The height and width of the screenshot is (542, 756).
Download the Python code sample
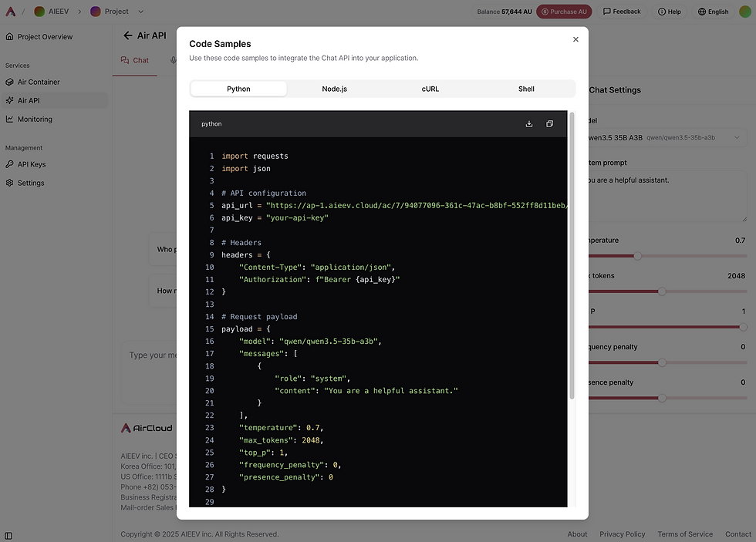pyautogui.click(x=529, y=124)
